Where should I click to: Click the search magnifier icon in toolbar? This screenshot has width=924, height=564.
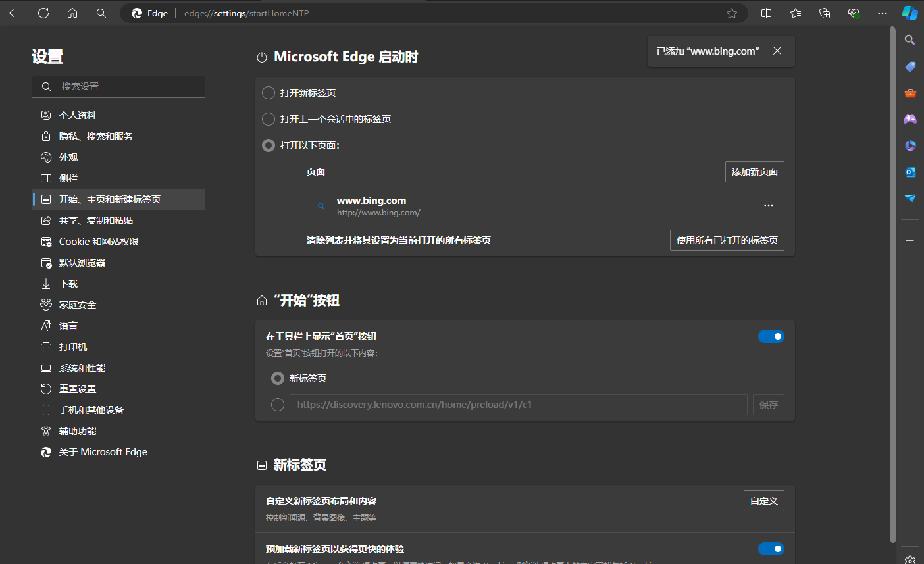pos(101,13)
